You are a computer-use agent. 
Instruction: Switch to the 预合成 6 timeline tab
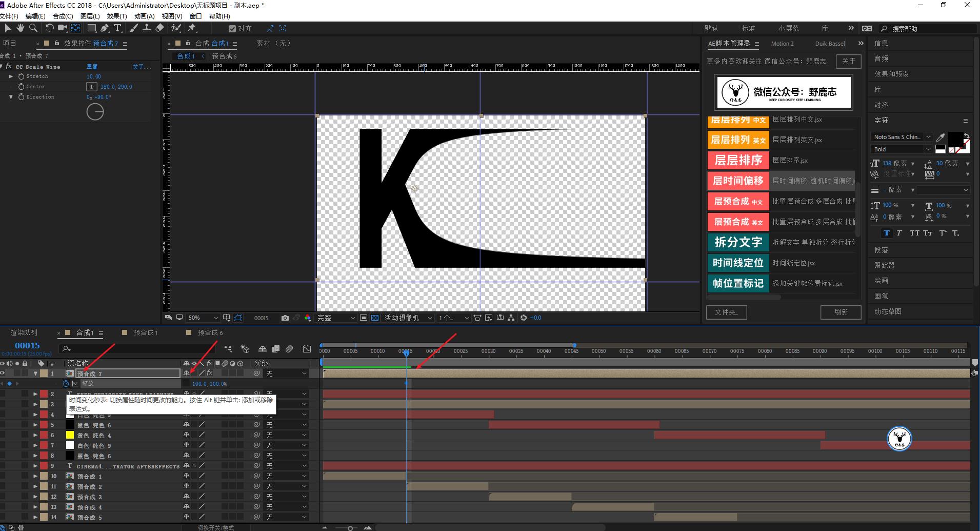tap(210, 333)
